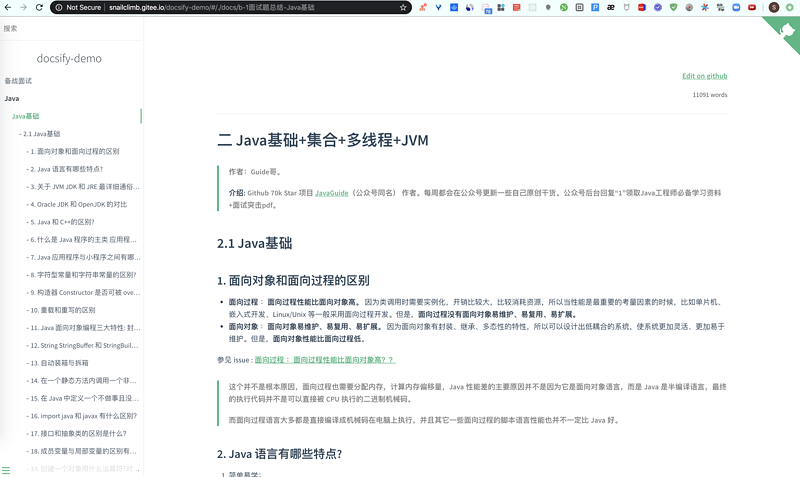Open the docsify-demo site title

(x=69, y=58)
